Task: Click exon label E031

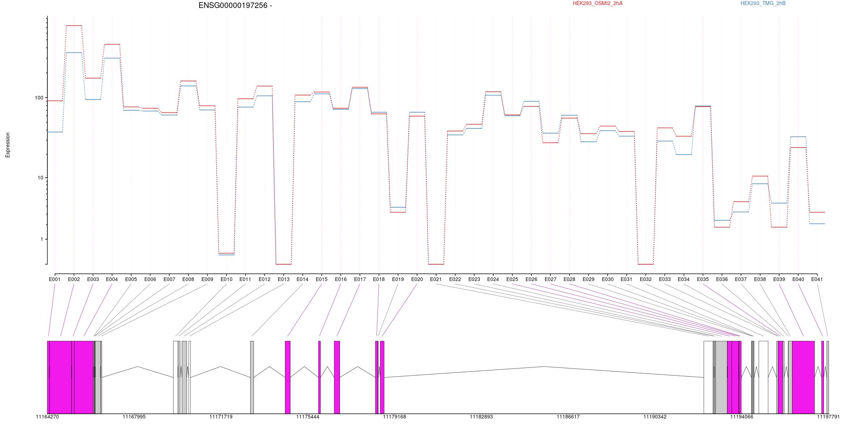Action: pos(626,280)
